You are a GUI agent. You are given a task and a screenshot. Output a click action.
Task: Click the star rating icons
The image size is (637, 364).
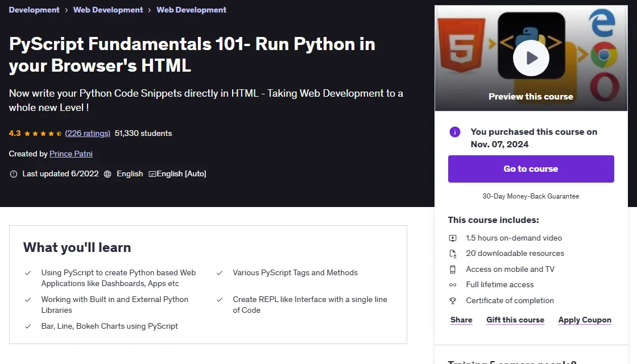[43, 133]
